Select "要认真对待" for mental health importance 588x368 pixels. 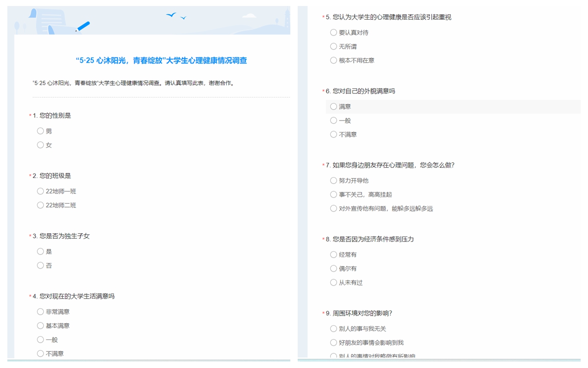click(334, 33)
